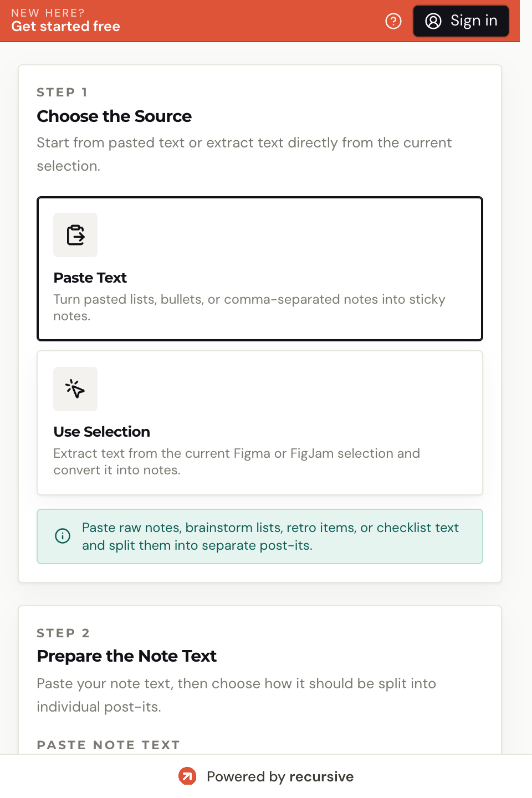Image resolution: width=532 pixels, height=798 pixels.
Task: Choose the Use Selection source title
Action: (x=102, y=432)
